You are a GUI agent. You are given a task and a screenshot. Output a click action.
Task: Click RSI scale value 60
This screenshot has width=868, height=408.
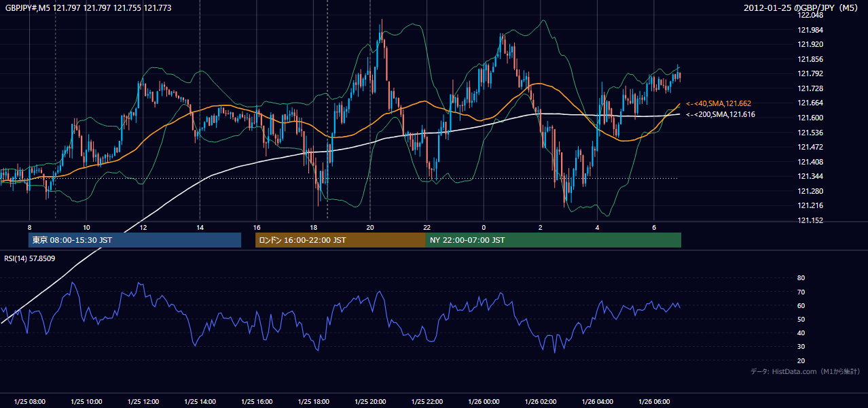[x=801, y=305]
